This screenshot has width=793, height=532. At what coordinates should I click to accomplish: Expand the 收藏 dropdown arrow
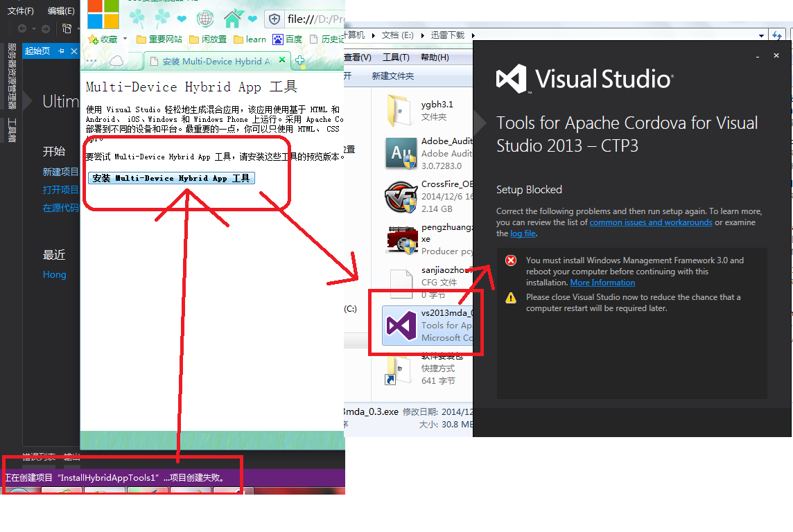[x=125, y=38]
